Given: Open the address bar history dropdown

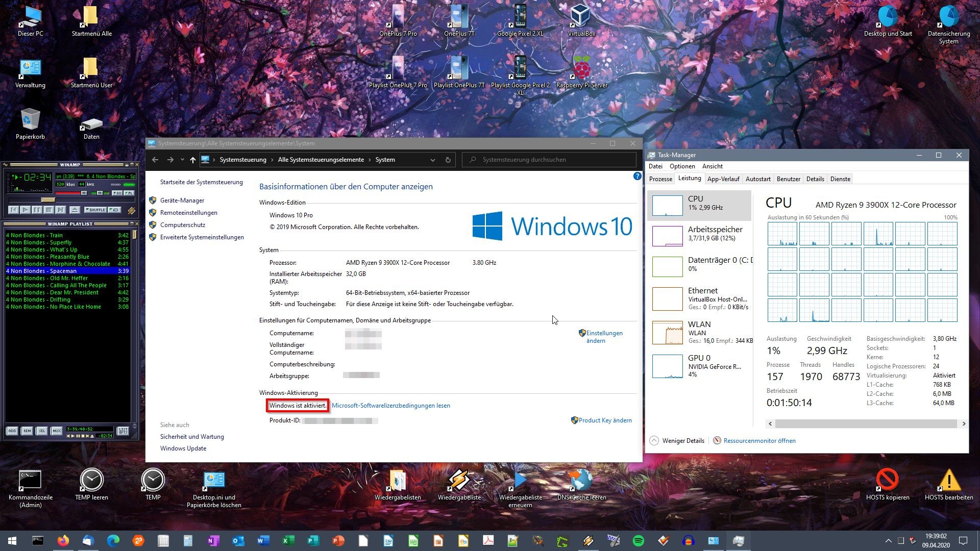Looking at the screenshot, I should [x=433, y=160].
